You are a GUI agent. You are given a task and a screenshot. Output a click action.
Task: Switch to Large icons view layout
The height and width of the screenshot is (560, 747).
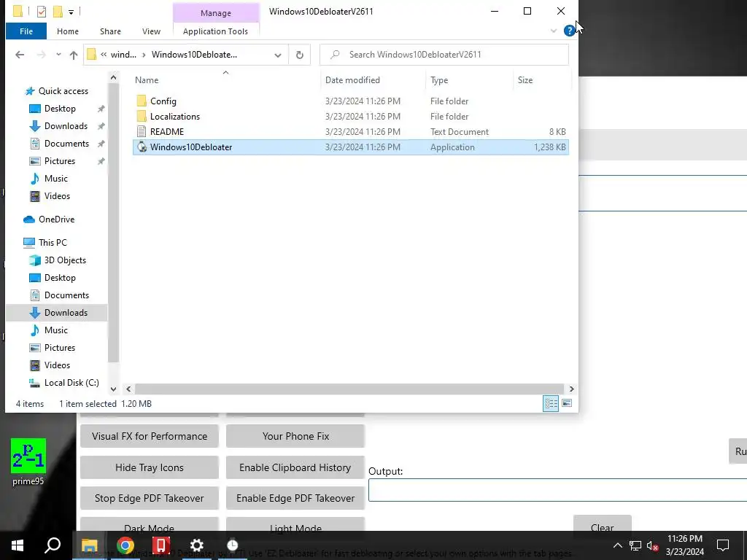566,403
